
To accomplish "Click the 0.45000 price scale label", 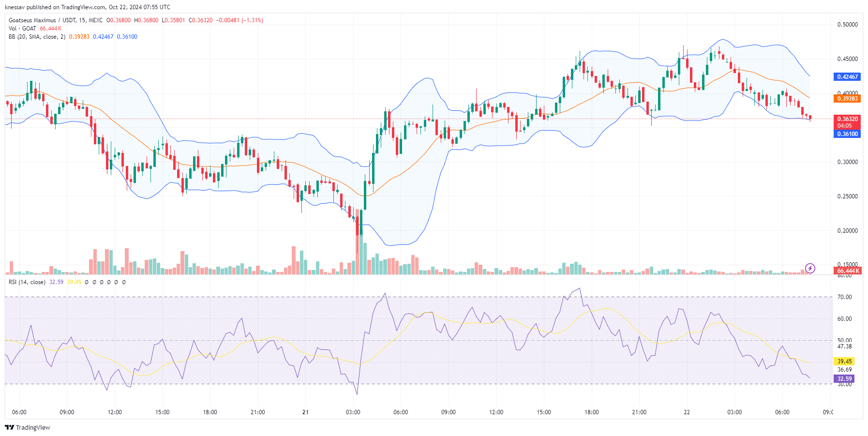I will [x=847, y=59].
